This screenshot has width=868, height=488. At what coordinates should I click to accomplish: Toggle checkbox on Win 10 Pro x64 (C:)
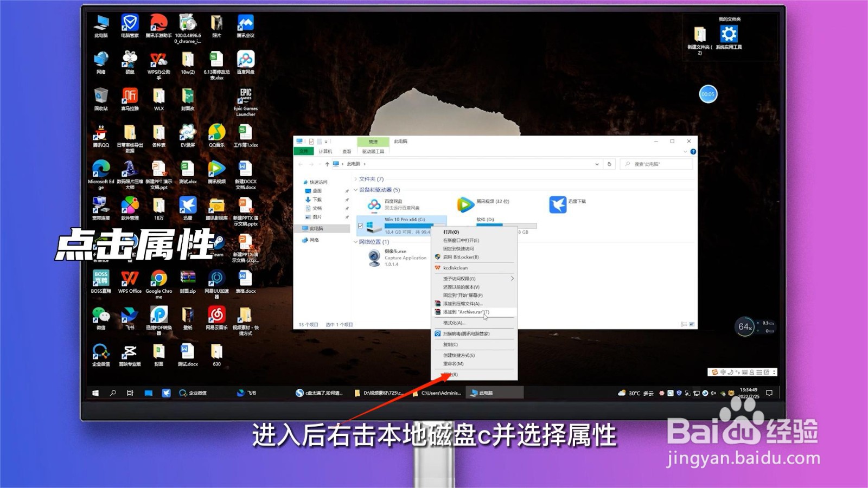[360, 226]
